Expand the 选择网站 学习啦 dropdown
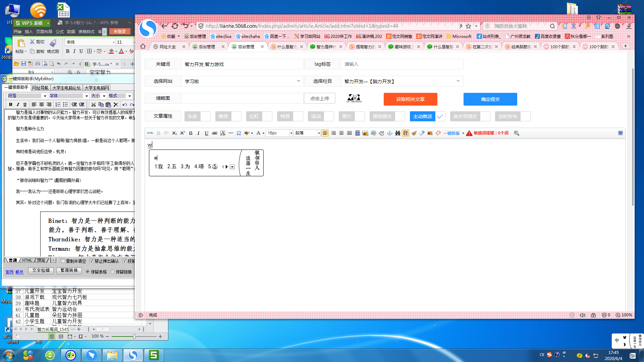 pyautogui.click(x=298, y=81)
